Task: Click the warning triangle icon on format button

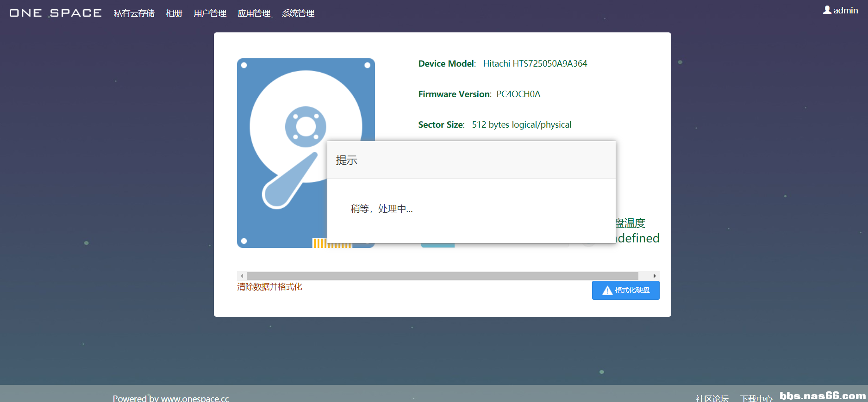Action: (607, 291)
